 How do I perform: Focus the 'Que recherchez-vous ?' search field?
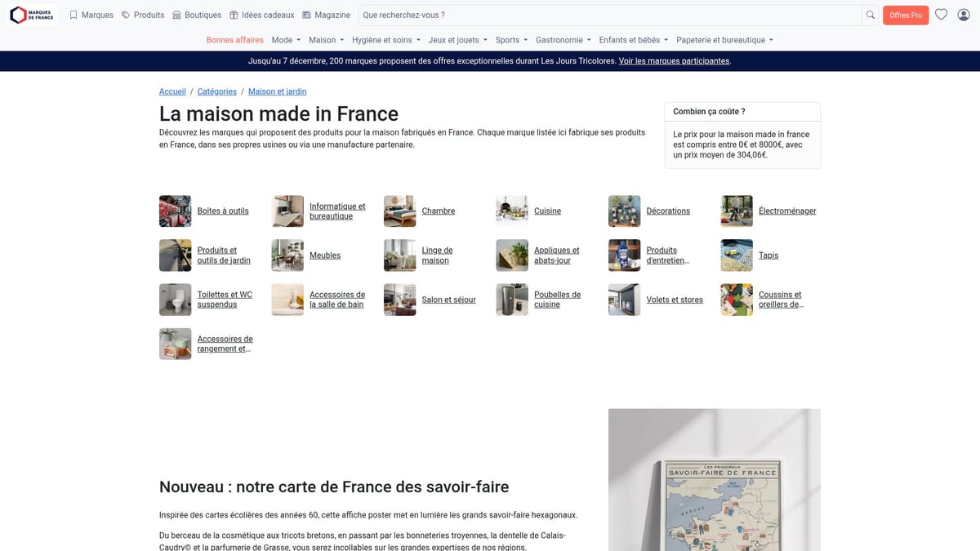609,15
